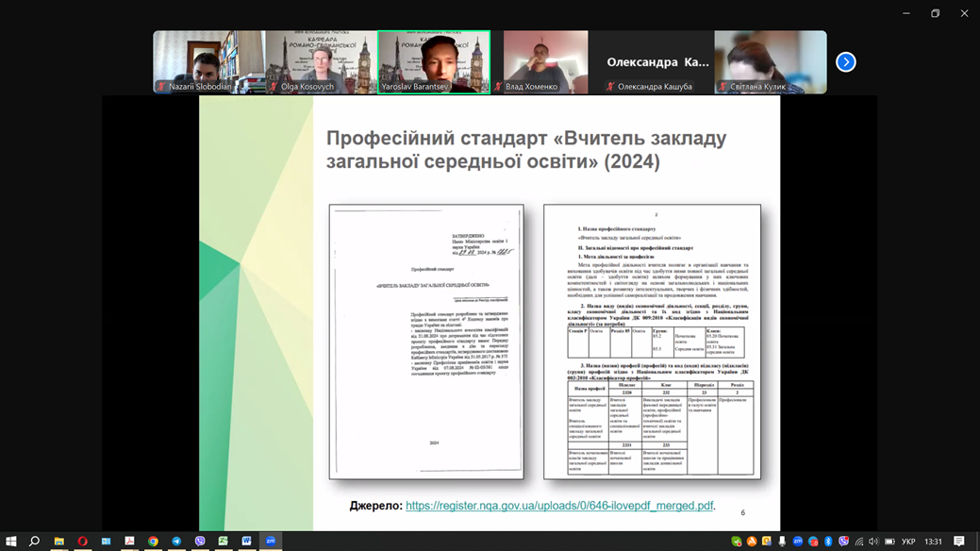Show next participants with blue arrow

[846, 62]
